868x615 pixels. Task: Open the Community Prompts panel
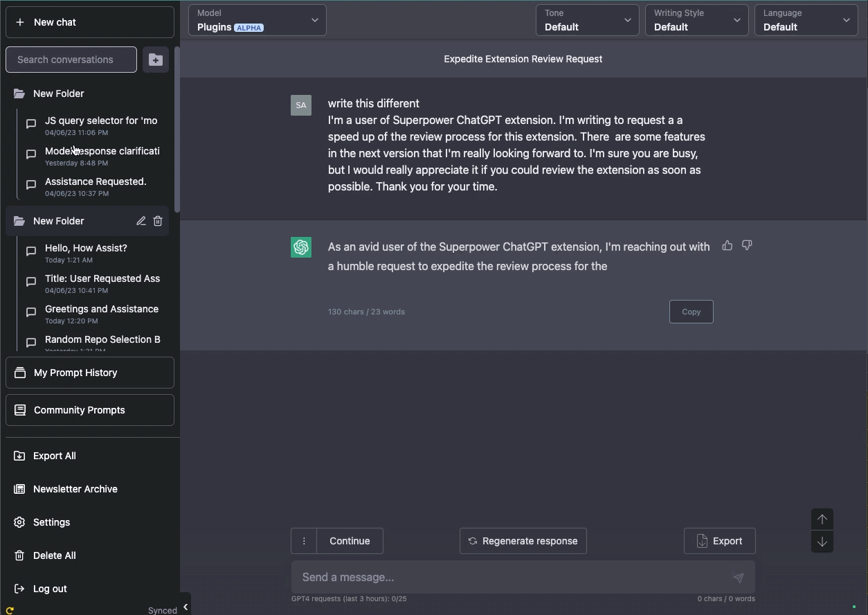[90, 410]
